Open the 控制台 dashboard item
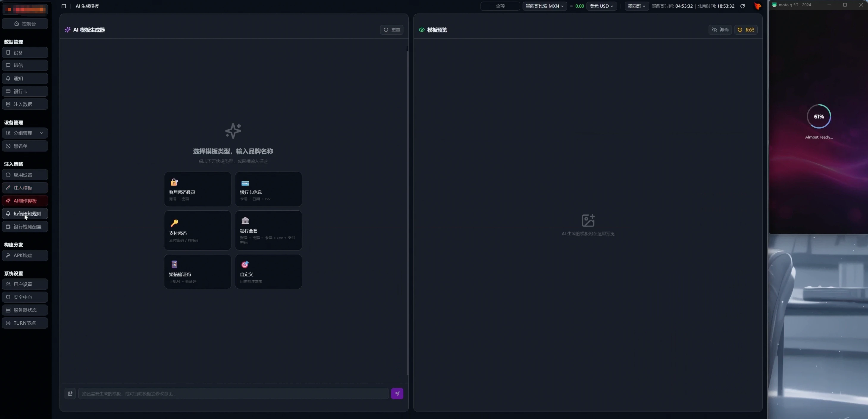868x419 pixels. coord(25,24)
